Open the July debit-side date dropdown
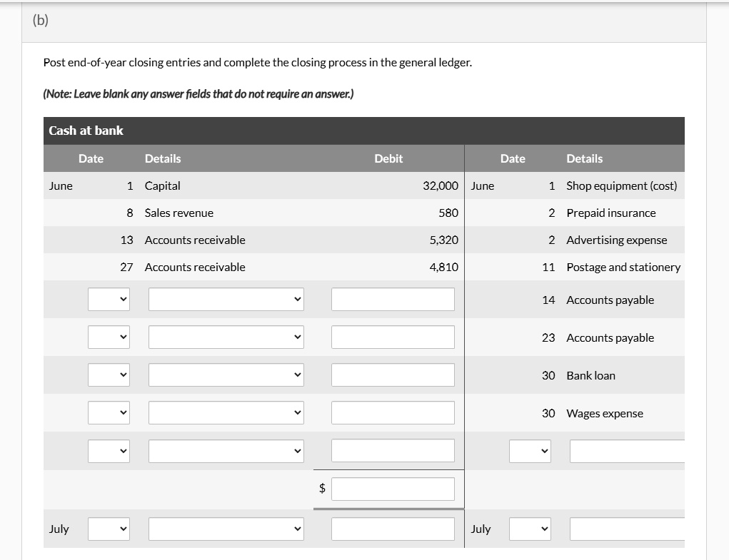The height and width of the screenshot is (560, 729). point(109,529)
